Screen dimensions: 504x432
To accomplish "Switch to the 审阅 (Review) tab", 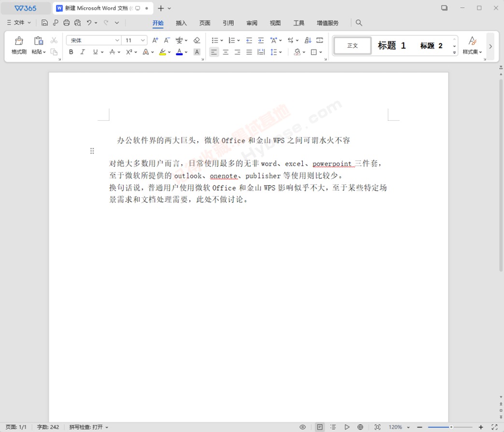I will tap(252, 23).
